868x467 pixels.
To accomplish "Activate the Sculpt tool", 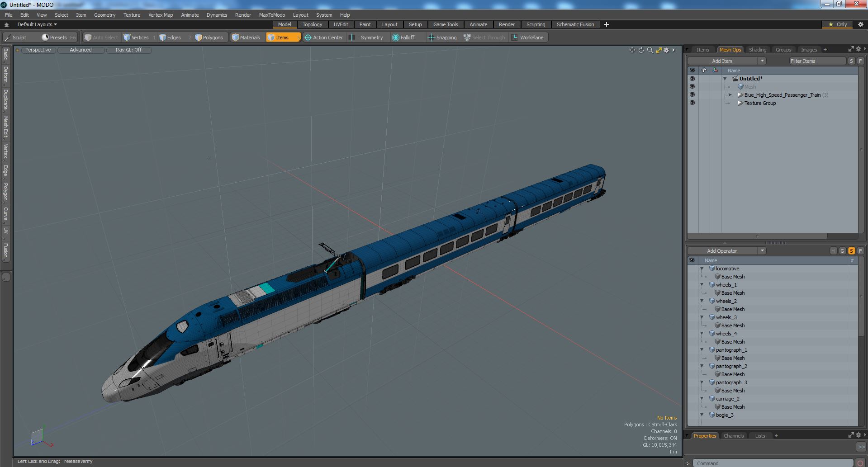I will point(19,38).
